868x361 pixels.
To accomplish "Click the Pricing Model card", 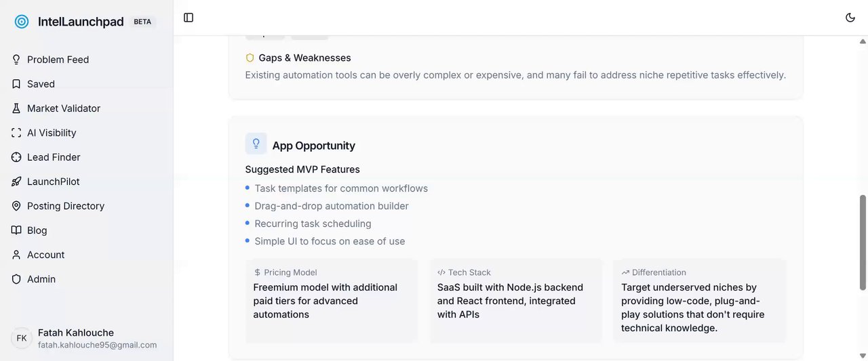I will [332, 300].
